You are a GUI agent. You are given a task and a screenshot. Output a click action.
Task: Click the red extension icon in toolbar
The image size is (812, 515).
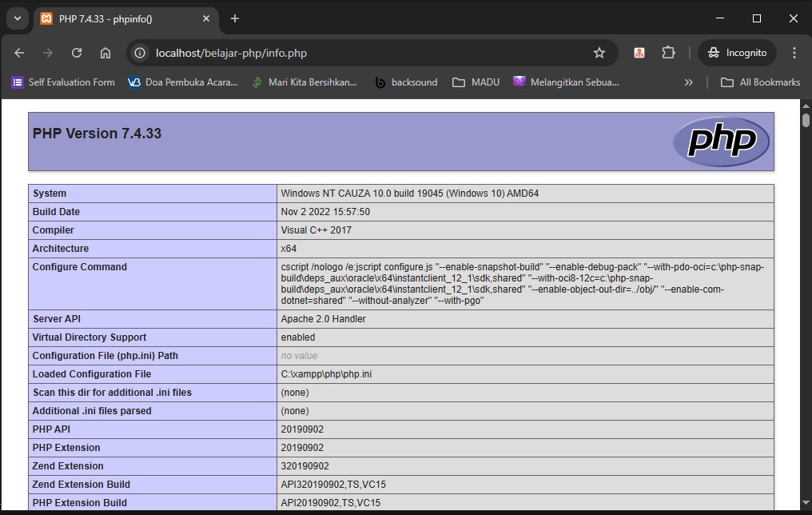pyautogui.click(x=639, y=53)
